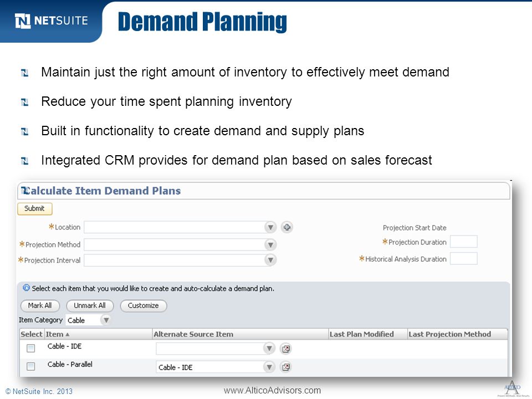The height and width of the screenshot is (399, 532).
Task: Open Alternate Source Item dropdown for Cable - Parallel
Action: 269,367
